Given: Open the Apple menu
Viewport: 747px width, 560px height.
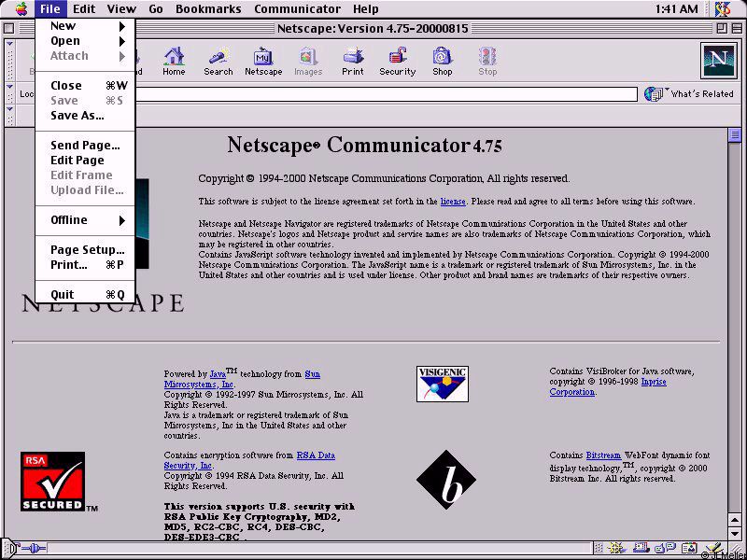Looking at the screenshot, I should [21, 8].
